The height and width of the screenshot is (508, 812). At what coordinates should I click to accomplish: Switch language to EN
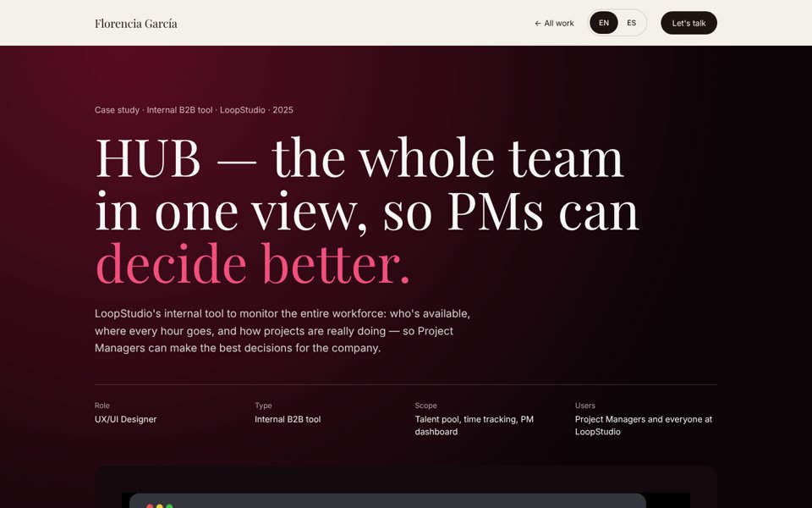(x=604, y=23)
